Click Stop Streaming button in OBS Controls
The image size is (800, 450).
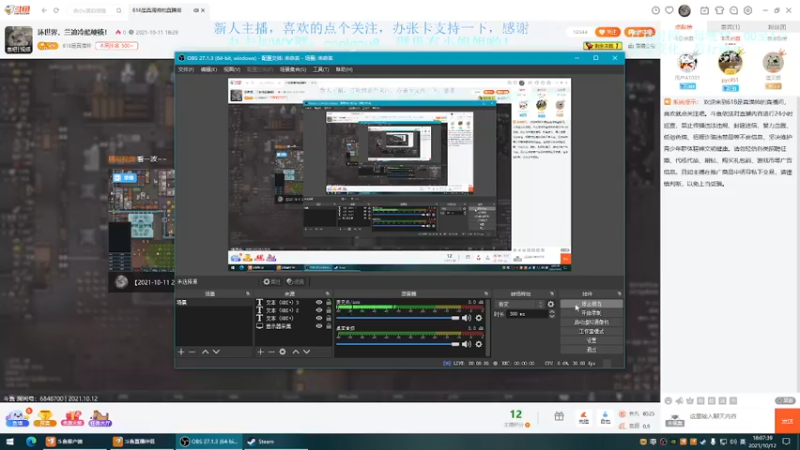[591, 304]
